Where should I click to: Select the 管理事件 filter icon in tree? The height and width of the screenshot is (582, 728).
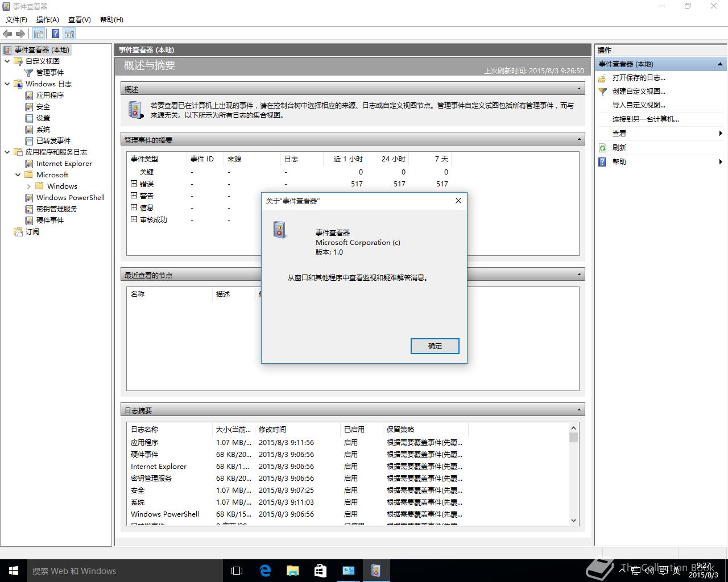(x=29, y=72)
